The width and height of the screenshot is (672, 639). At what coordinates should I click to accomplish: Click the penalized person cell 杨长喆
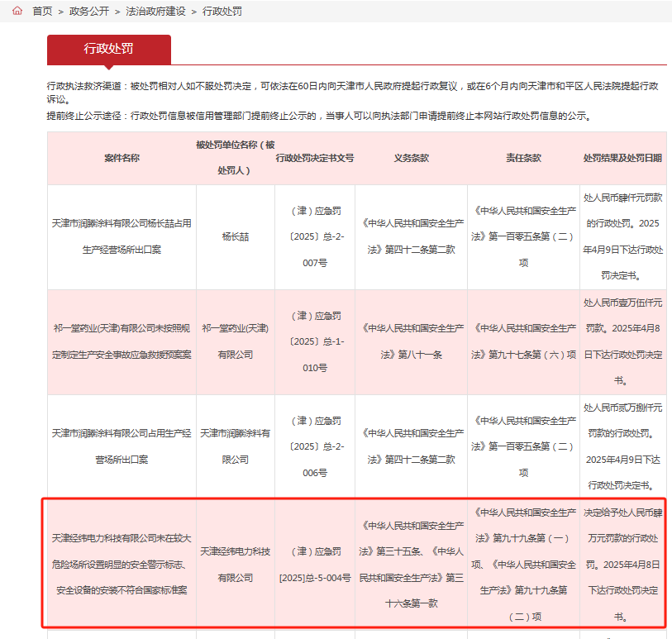click(235, 236)
